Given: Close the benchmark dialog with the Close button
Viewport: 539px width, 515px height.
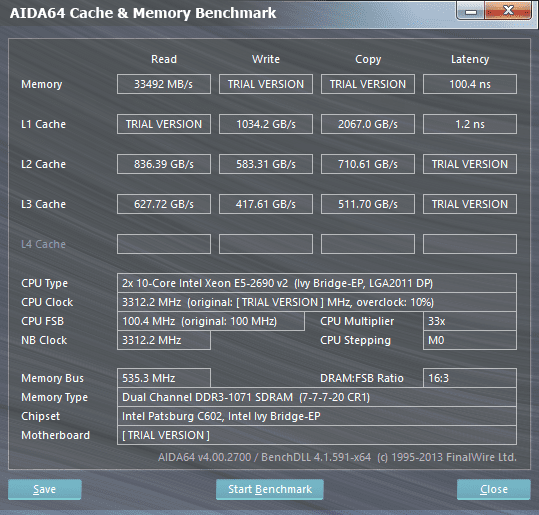Looking at the screenshot, I should coord(494,489).
